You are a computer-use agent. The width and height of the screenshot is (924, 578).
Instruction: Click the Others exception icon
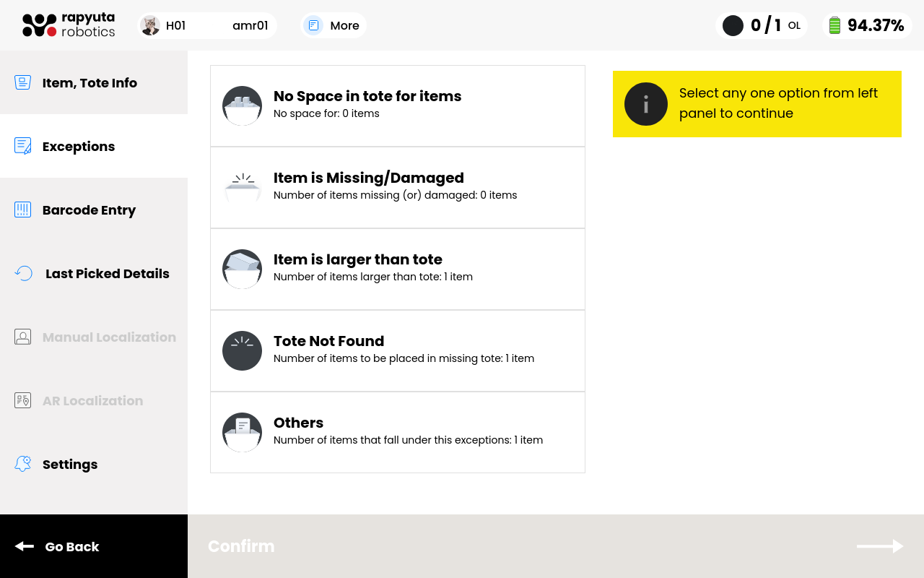point(242,432)
